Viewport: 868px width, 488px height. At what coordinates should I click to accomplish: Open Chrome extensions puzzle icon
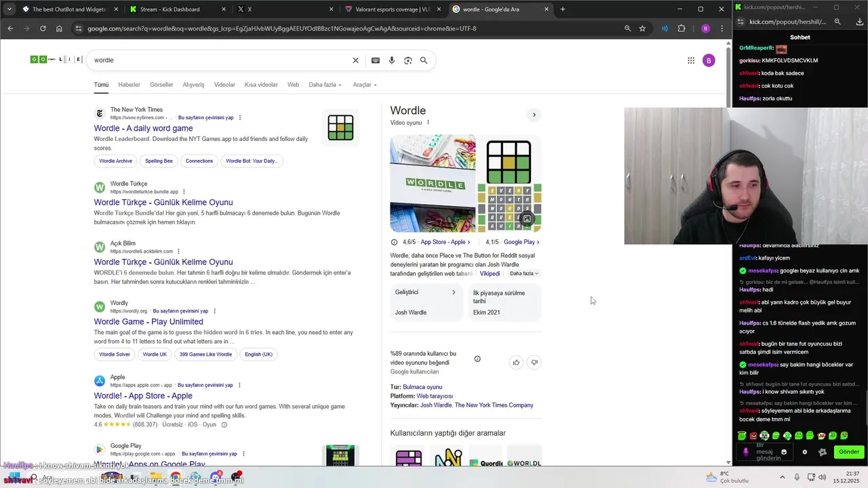tap(682, 28)
